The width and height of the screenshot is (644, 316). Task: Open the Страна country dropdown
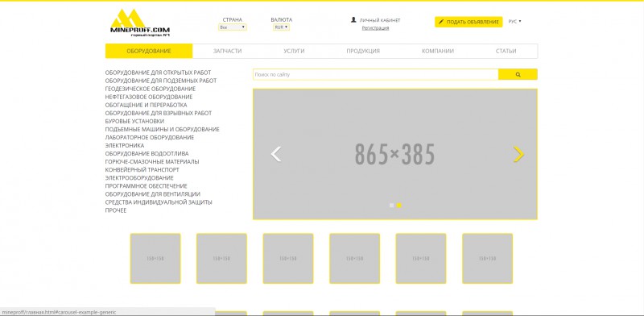233,27
